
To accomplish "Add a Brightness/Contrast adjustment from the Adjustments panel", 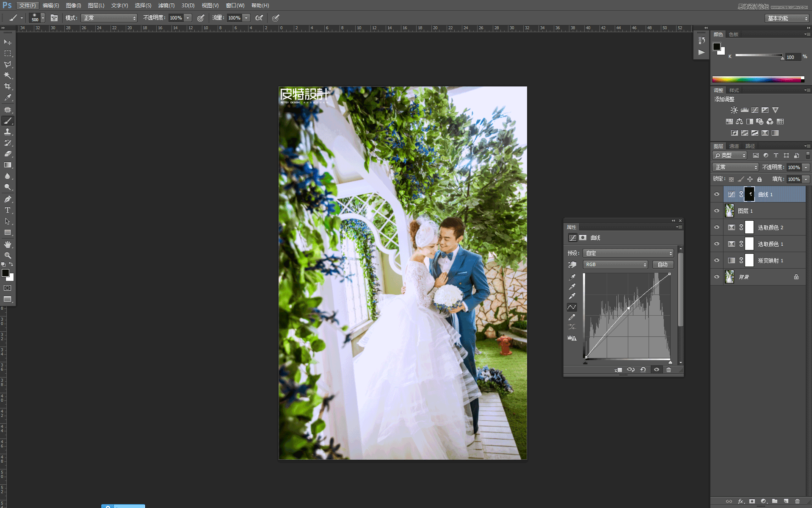I will pos(734,110).
